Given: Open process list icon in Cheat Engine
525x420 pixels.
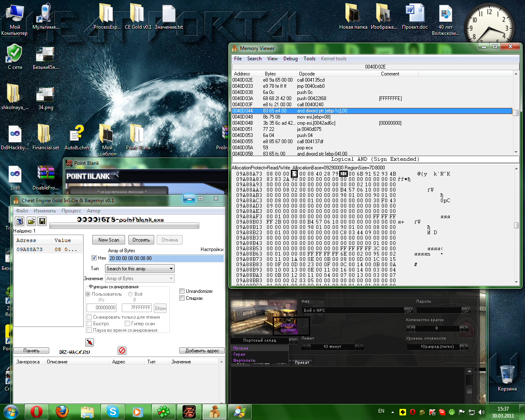Looking at the screenshot, I should (x=19, y=221).
